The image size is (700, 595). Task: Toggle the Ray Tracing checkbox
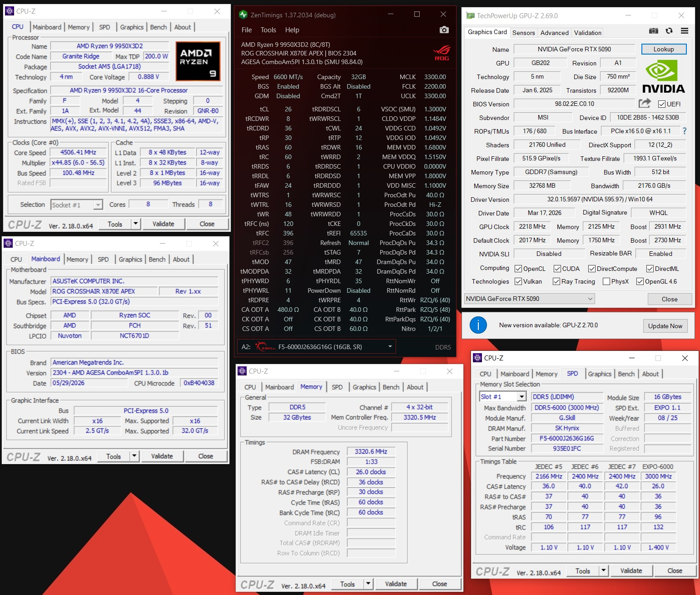(556, 281)
